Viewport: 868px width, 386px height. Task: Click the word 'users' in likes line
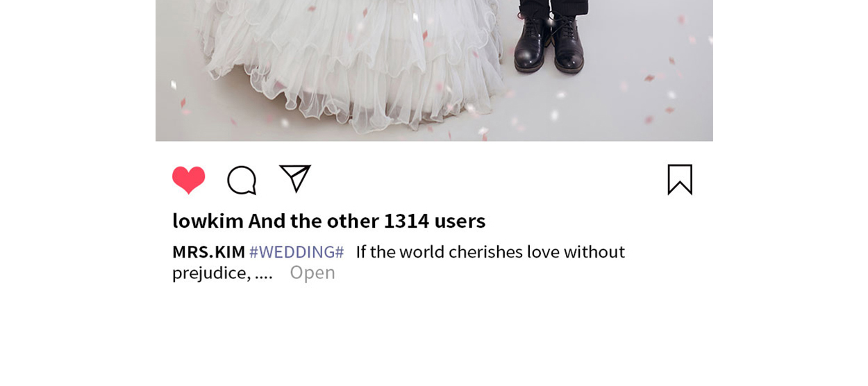(460, 221)
